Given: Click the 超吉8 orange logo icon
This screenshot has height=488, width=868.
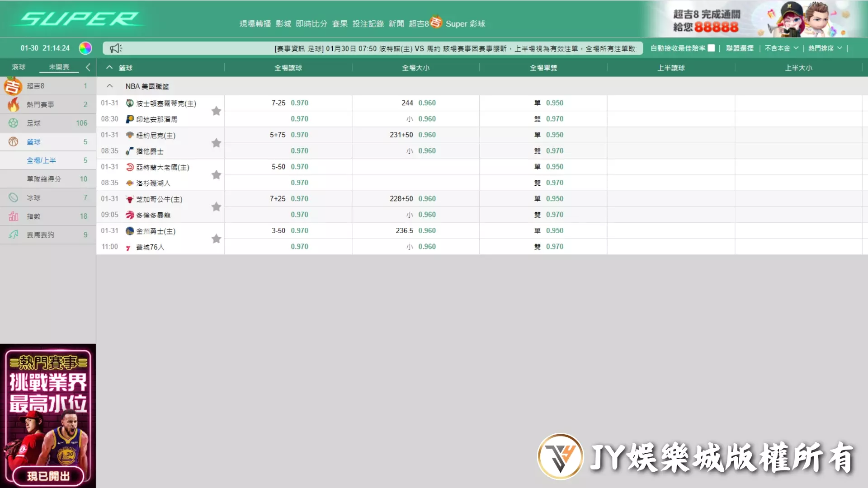Looking at the screenshot, I should point(13,86).
